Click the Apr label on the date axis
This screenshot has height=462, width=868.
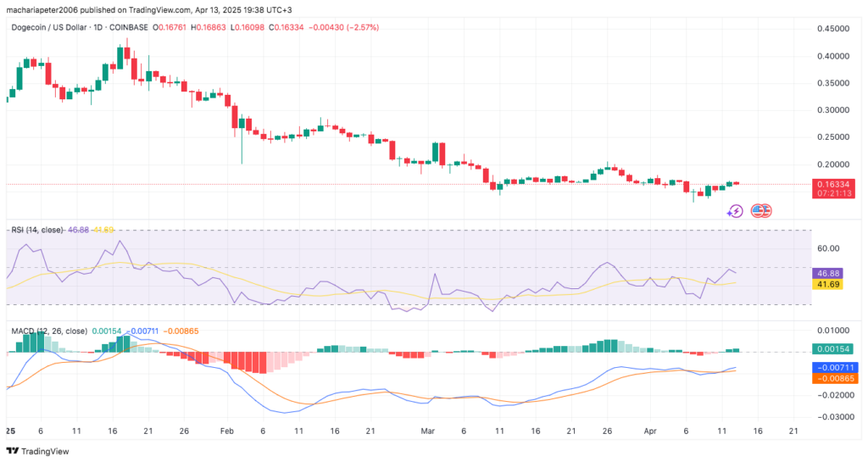click(x=650, y=431)
